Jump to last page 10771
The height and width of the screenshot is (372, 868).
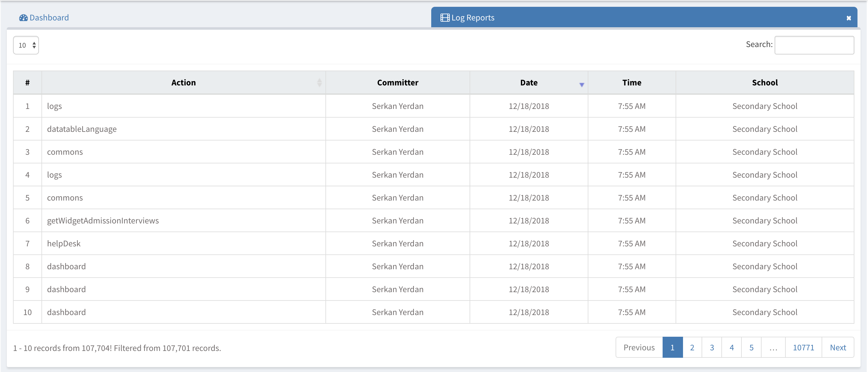(803, 347)
